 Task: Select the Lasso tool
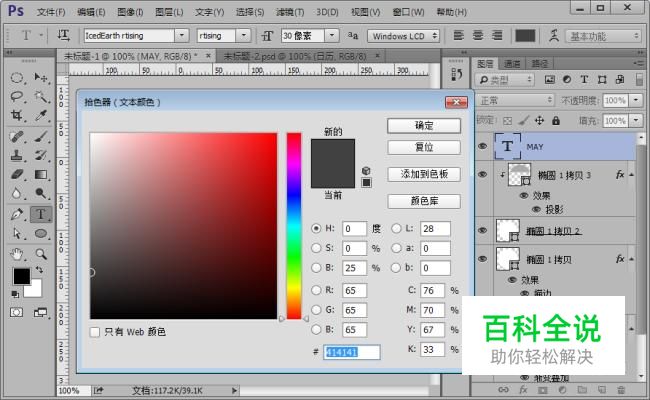17,96
